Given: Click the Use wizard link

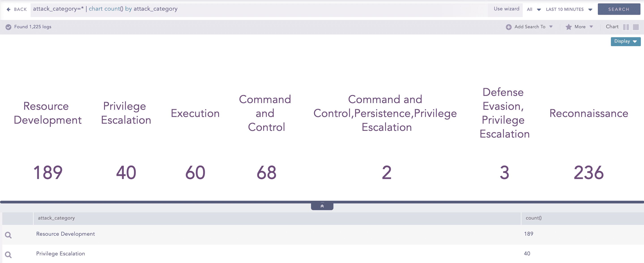Looking at the screenshot, I should 506,9.
